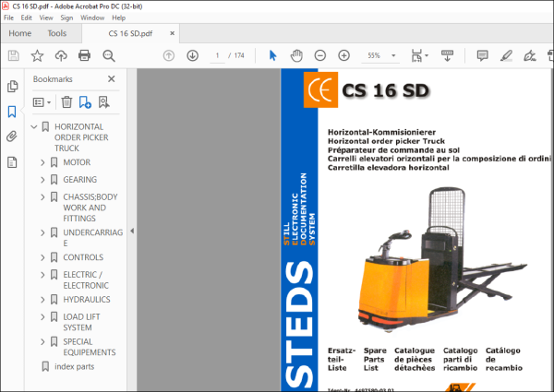Screen dimensions: 554x392
Task: Switch to the Tools tab
Action: (x=57, y=33)
